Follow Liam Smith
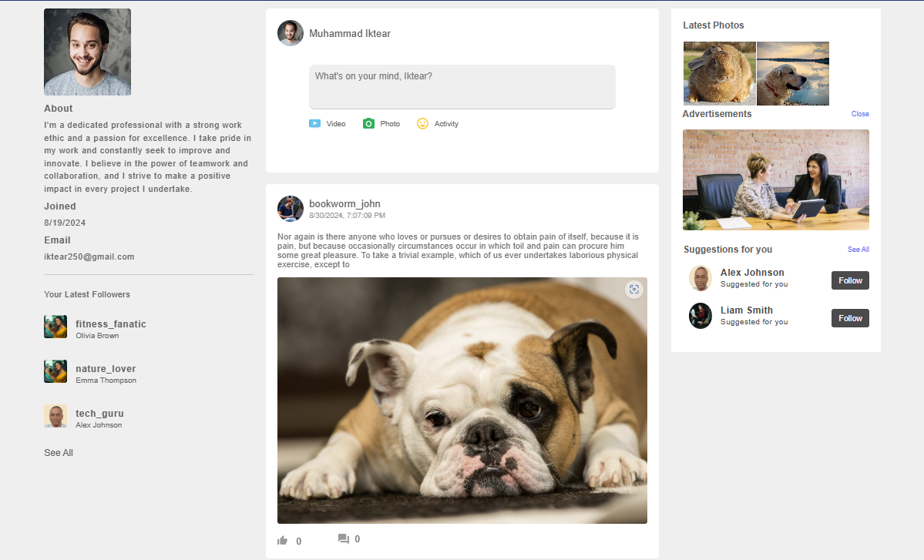 (850, 318)
